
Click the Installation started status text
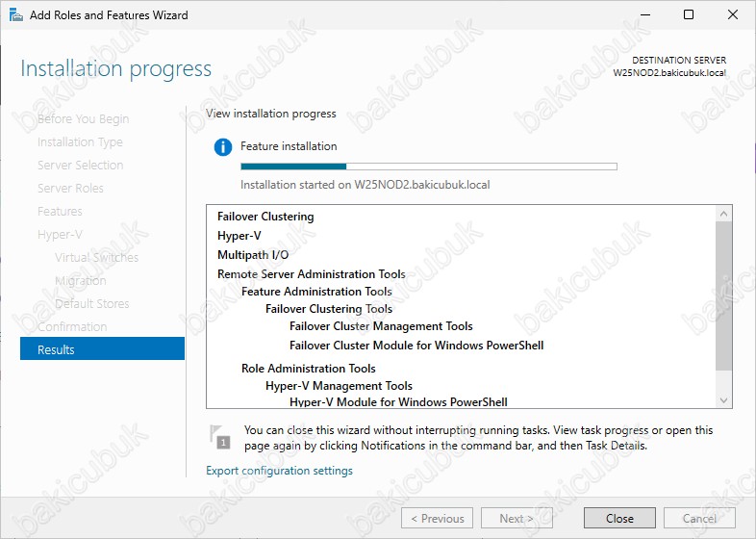pos(365,185)
